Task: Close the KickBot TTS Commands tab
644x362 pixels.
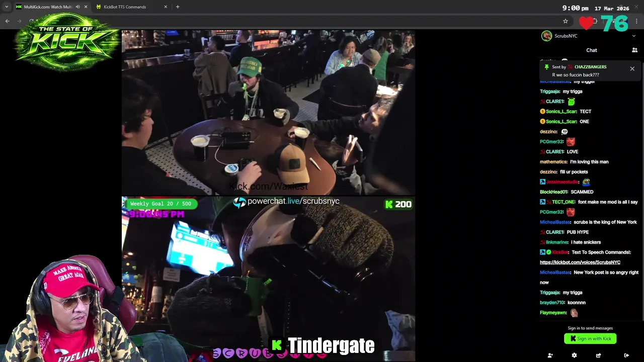Action: point(166,7)
